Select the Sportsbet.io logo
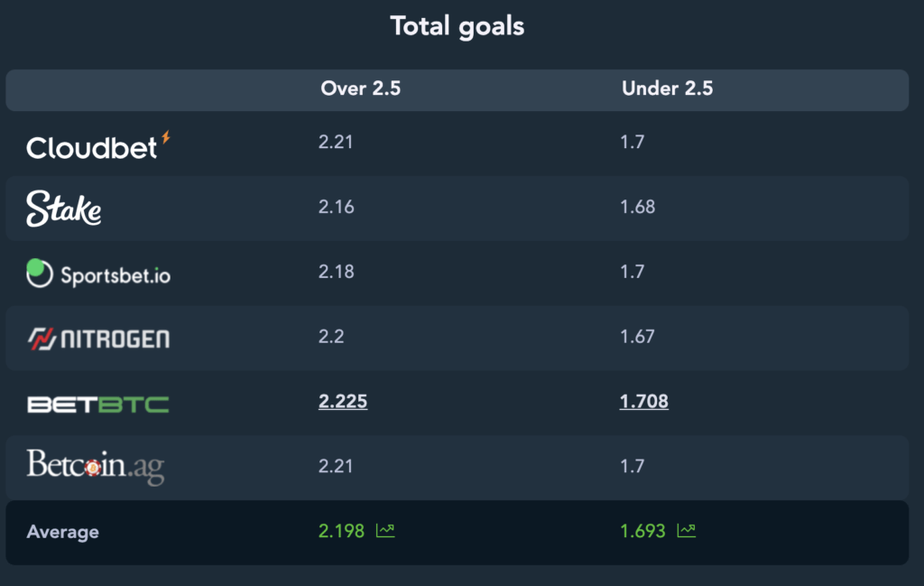The width and height of the screenshot is (924, 586). click(98, 274)
